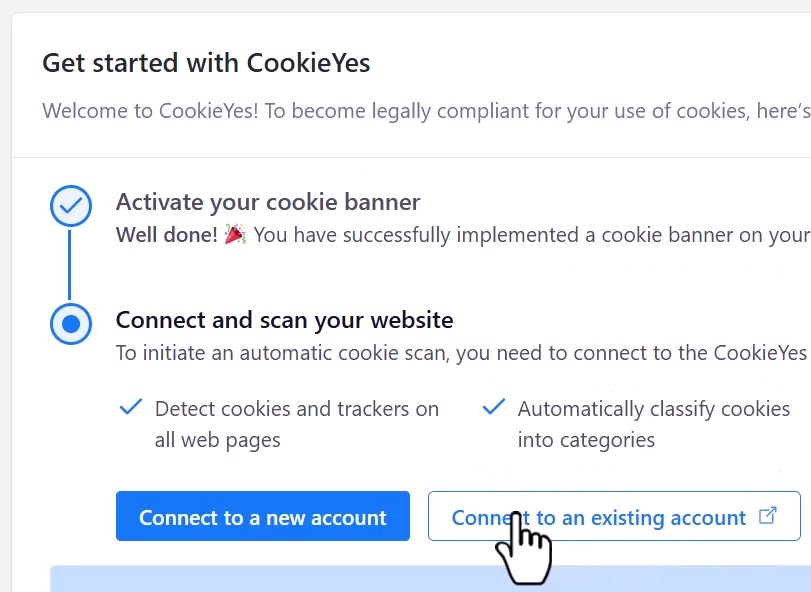Viewport: 811px width, 592px height.
Task: Click checkmark beside Automatically classify cookies
Action: coord(493,408)
